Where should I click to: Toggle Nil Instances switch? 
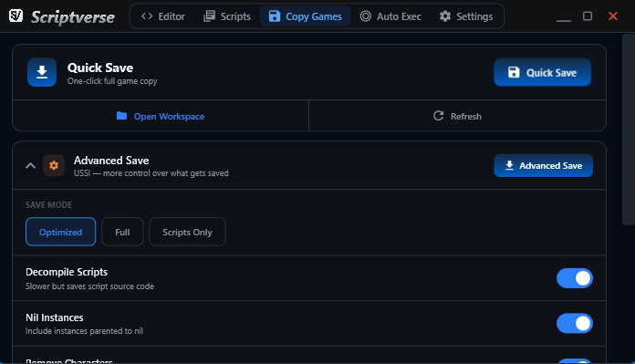(x=574, y=324)
